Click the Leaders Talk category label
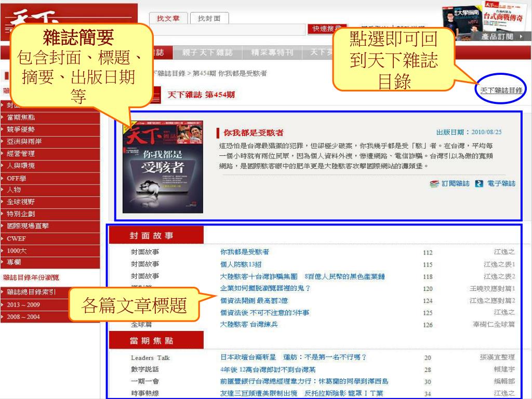 click(150, 357)
